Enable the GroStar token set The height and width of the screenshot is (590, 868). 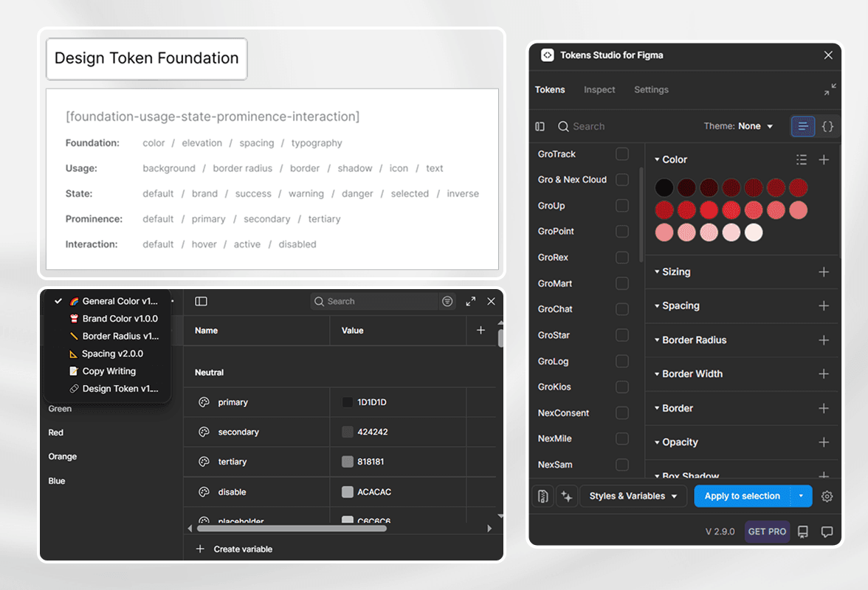tap(622, 335)
